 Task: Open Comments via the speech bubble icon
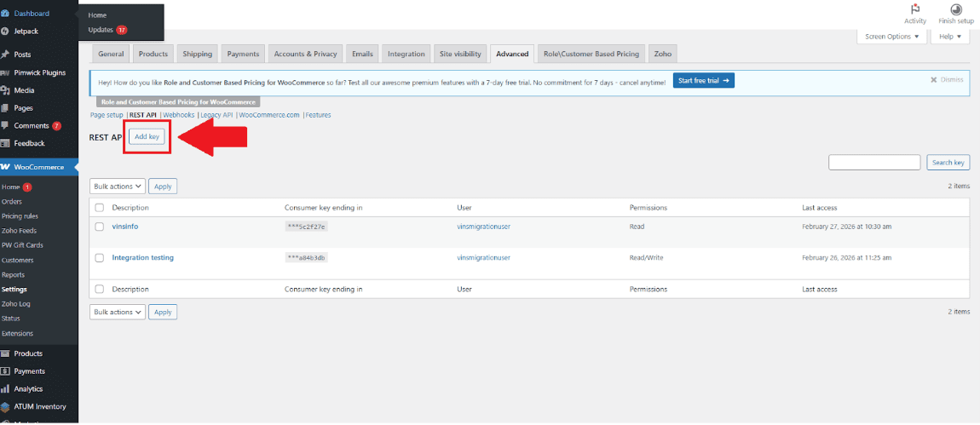[6, 125]
